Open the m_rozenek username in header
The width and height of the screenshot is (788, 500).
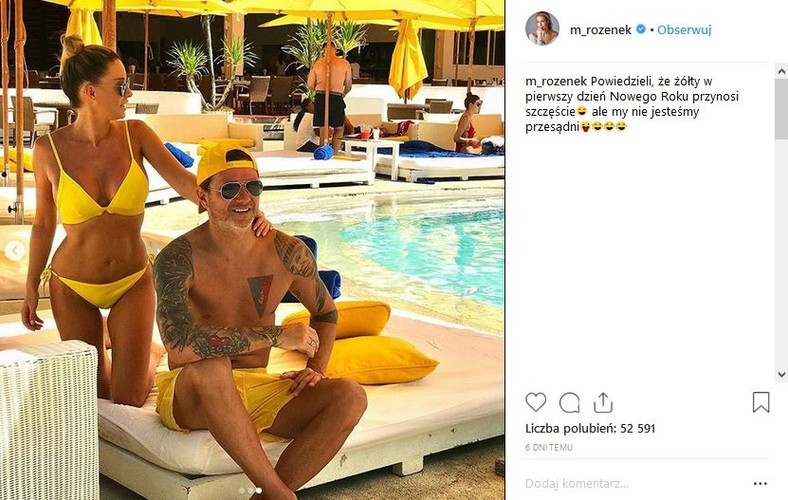(x=601, y=30)
